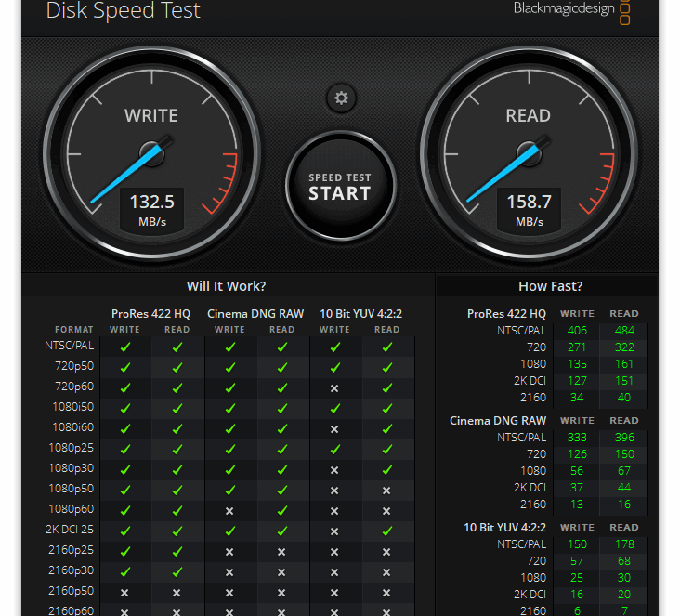Click the NTSC/PAL 10 Bit YUV read checkmark
This screenshot has width=680, height=616.
387,347
